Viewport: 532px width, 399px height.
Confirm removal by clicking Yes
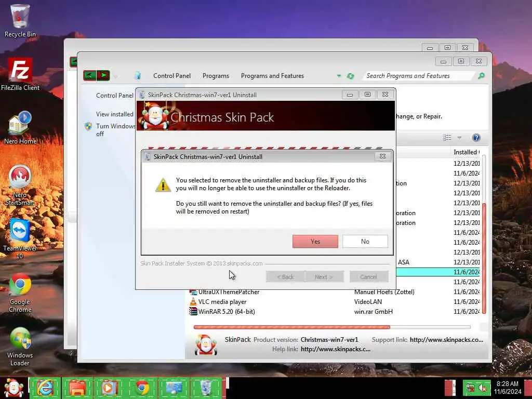click(315, 241)
